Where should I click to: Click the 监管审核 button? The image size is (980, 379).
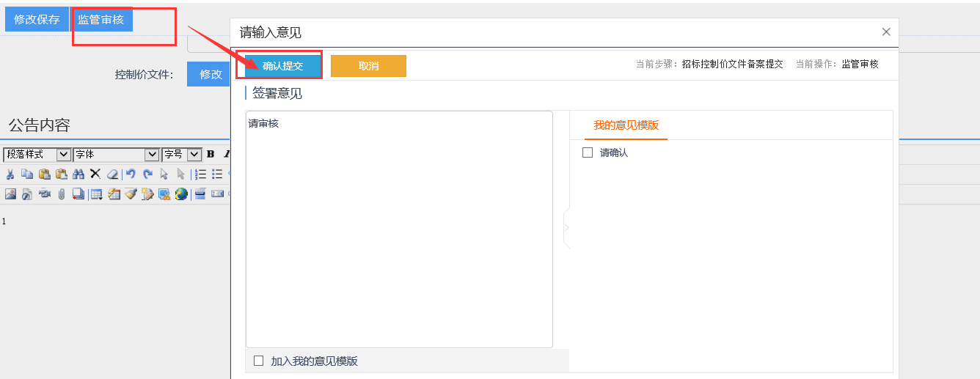[x=101, y=20]
